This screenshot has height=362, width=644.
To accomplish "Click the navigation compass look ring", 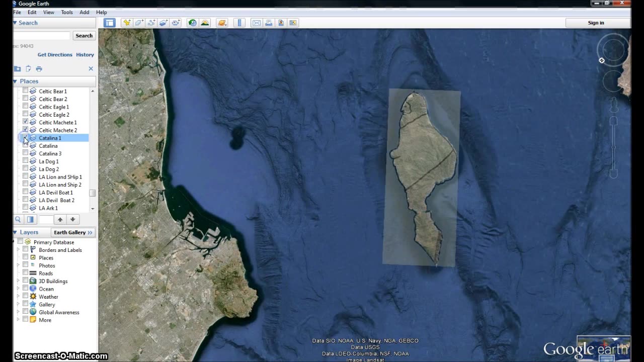I will [613, 50].
